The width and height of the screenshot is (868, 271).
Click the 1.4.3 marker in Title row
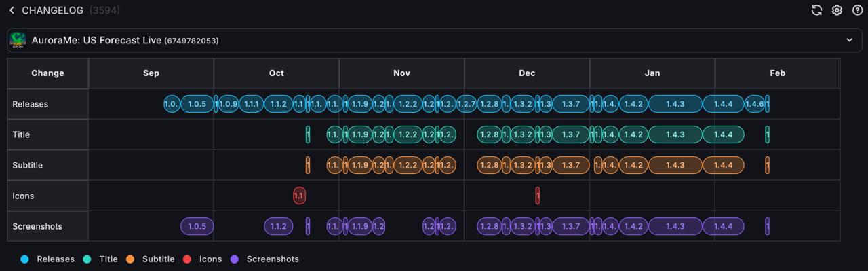click(675, 134)
